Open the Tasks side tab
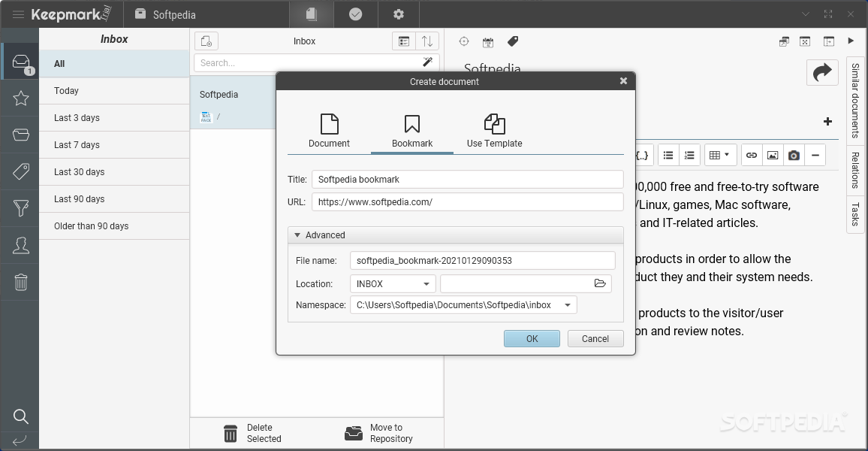The width and height of the screenshot is (868, 451). click(855, 214)
